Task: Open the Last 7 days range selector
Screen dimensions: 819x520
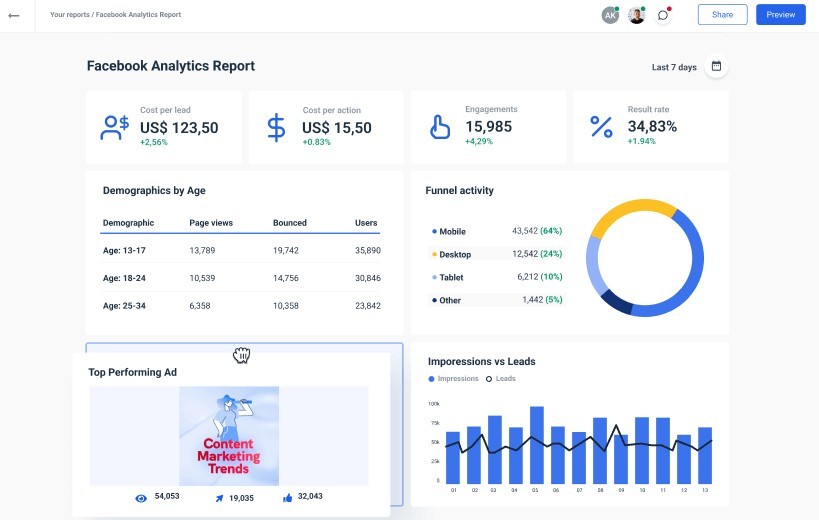Action: pos(674,67)
